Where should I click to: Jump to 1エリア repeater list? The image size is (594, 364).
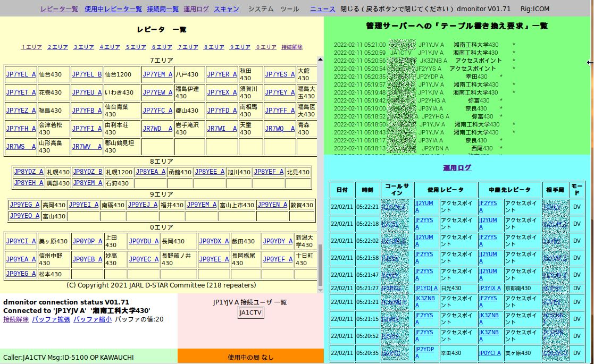(x=31, y=47)
